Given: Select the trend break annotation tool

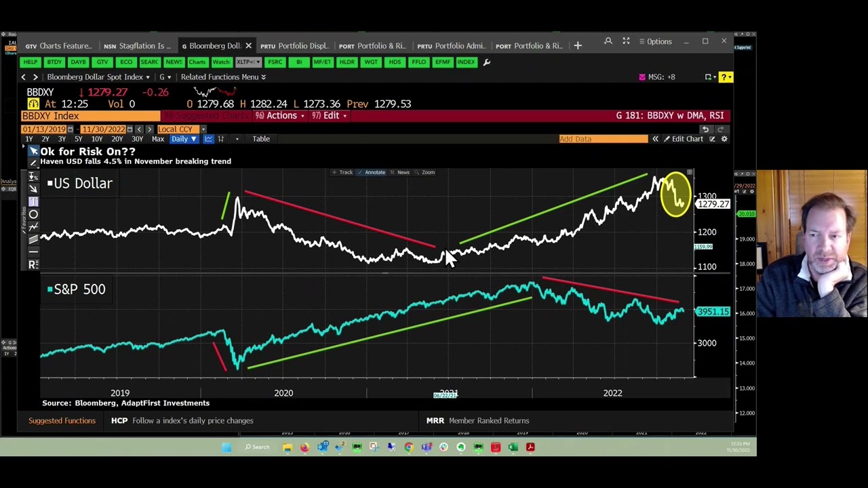Looking at the screenshot, I should [33, 226].
